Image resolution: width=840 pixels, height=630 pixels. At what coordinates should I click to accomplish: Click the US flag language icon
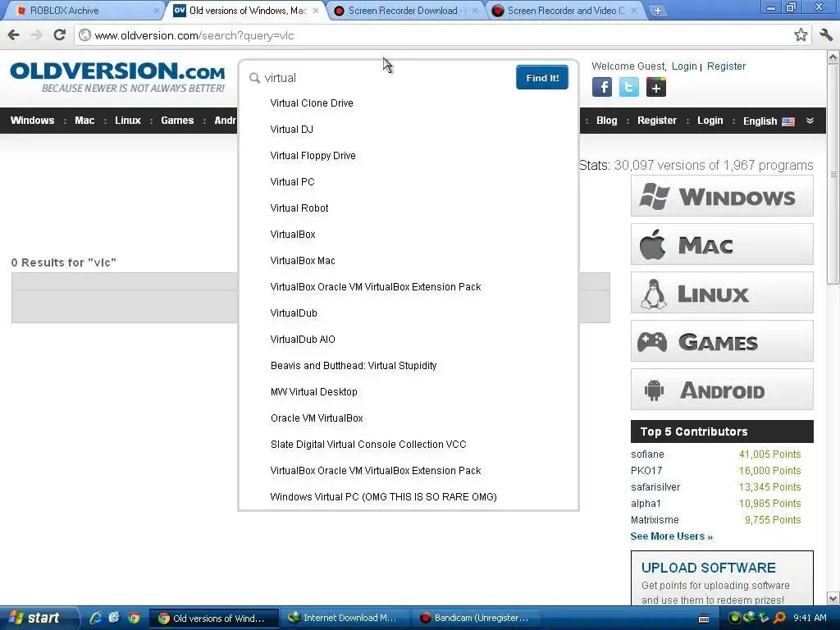point(788,121)
